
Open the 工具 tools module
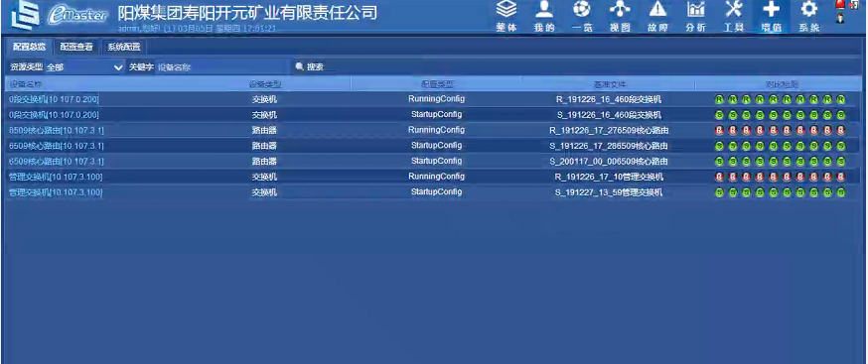click(734, 17)
